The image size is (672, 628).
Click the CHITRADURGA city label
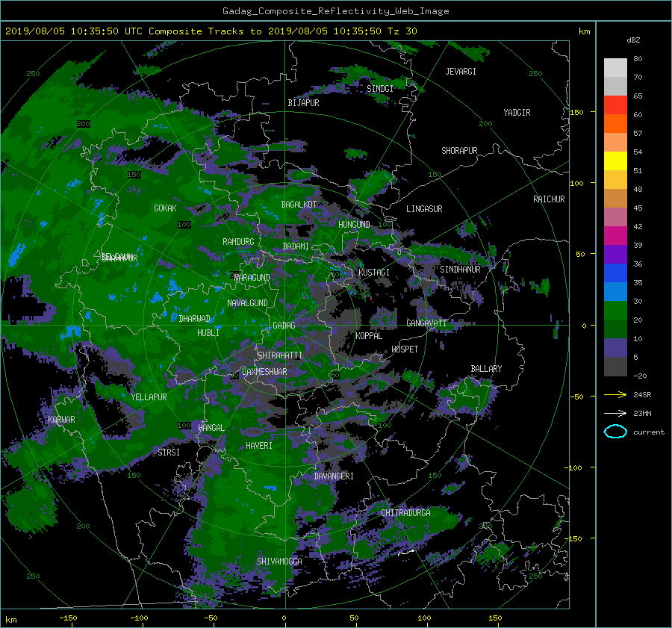(x=405, y=513)
